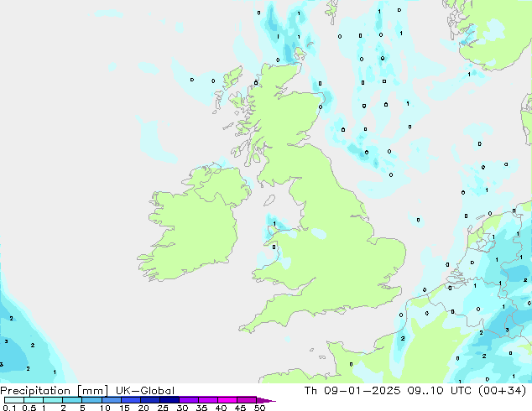Click the '50' legend scale label

pos(259,408)
